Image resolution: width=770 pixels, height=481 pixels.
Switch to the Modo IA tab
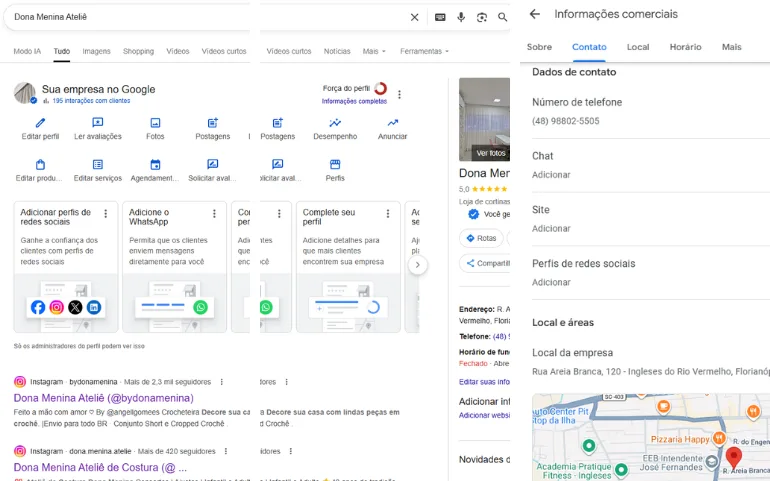click(27, 51)
